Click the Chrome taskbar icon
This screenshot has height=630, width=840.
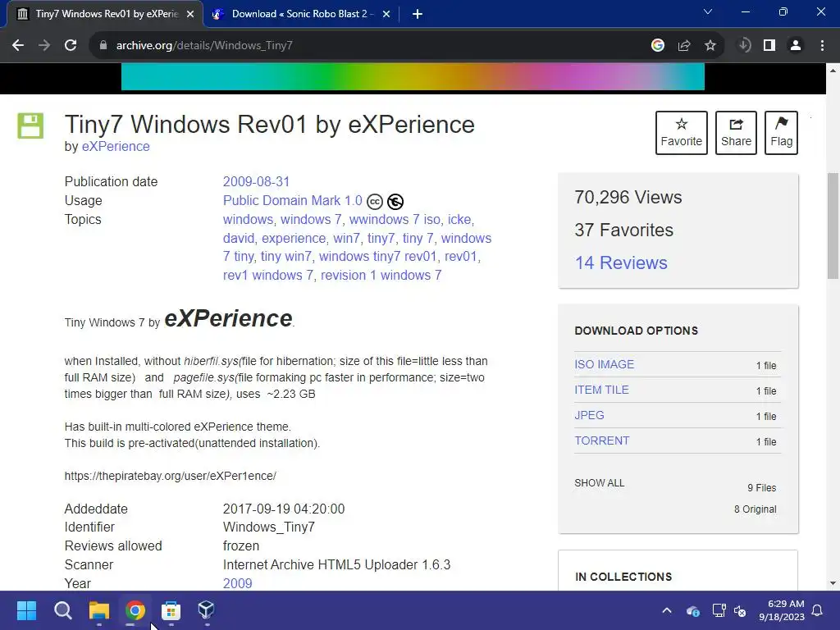click(x=135, y=610)
